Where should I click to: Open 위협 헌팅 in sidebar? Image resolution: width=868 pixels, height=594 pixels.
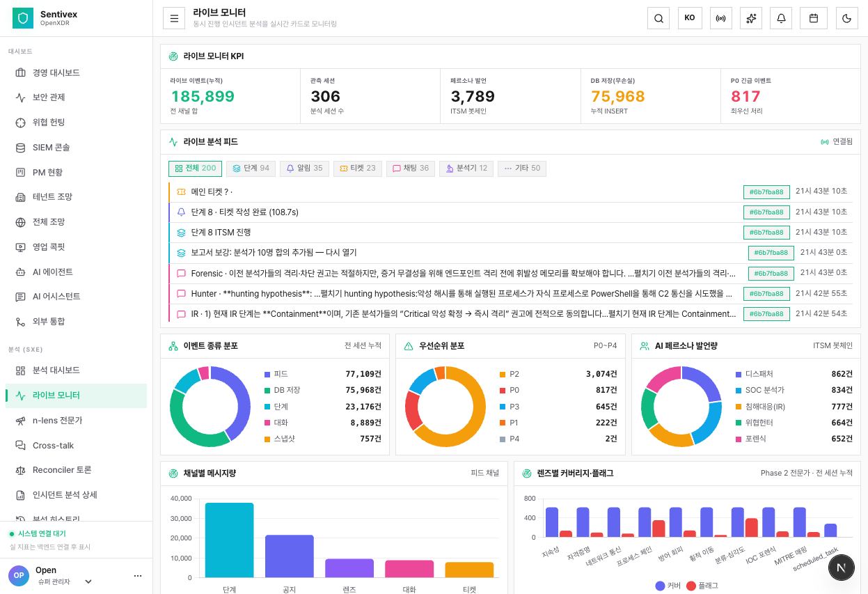[x=76, y=123]
